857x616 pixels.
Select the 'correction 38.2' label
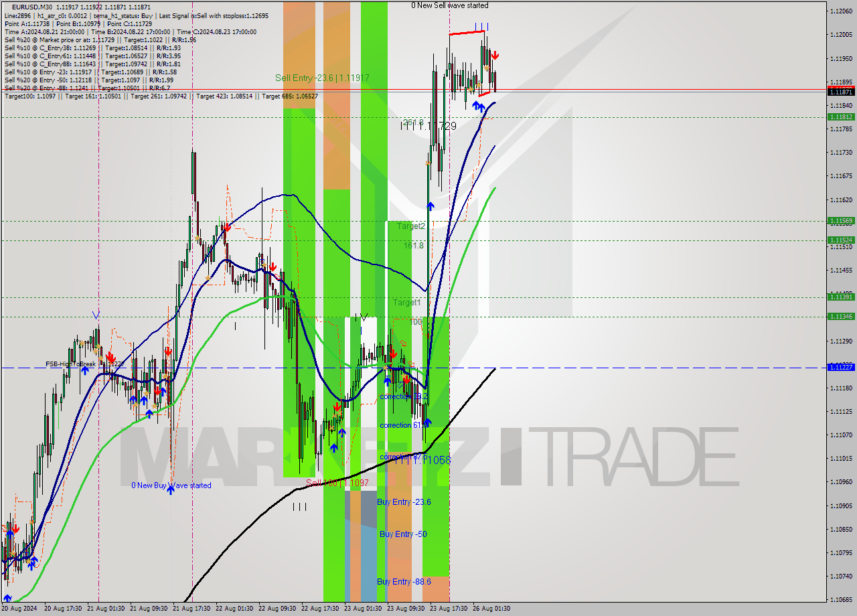(x=404, y=396)
